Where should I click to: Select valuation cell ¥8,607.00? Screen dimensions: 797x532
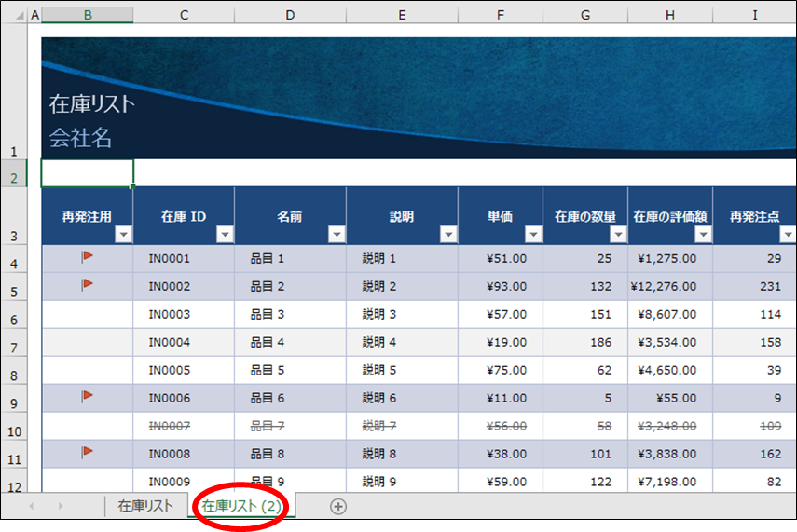670,315
